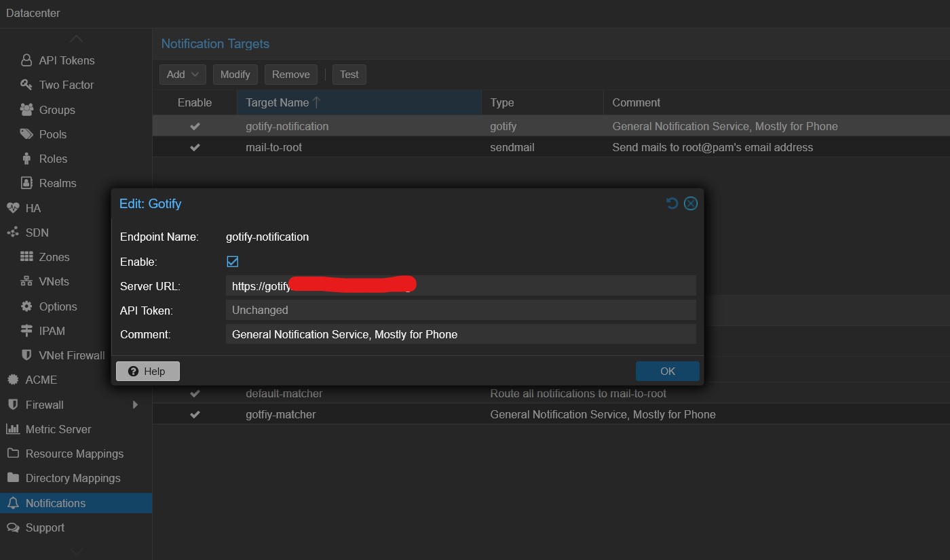This screenshot has height=560, width=950.
Task: Toggle the Enable checkbox in Gotify dialog
Action: tap(233, 261)
